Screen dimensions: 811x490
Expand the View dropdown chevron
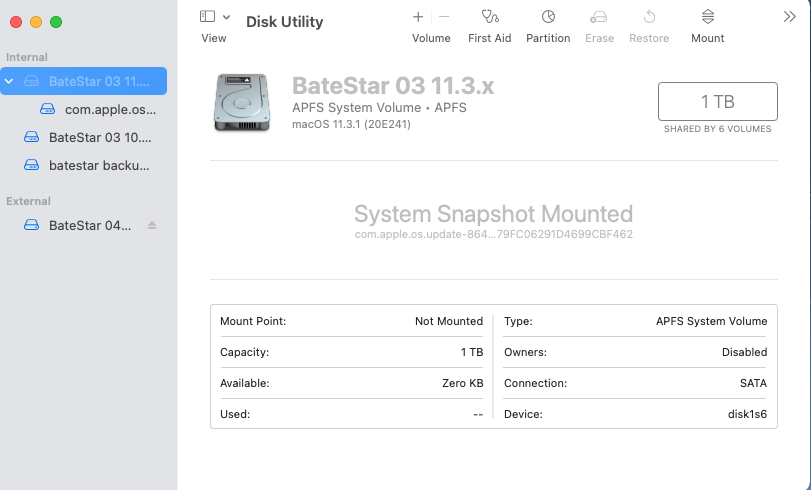(x=227, y=17)
